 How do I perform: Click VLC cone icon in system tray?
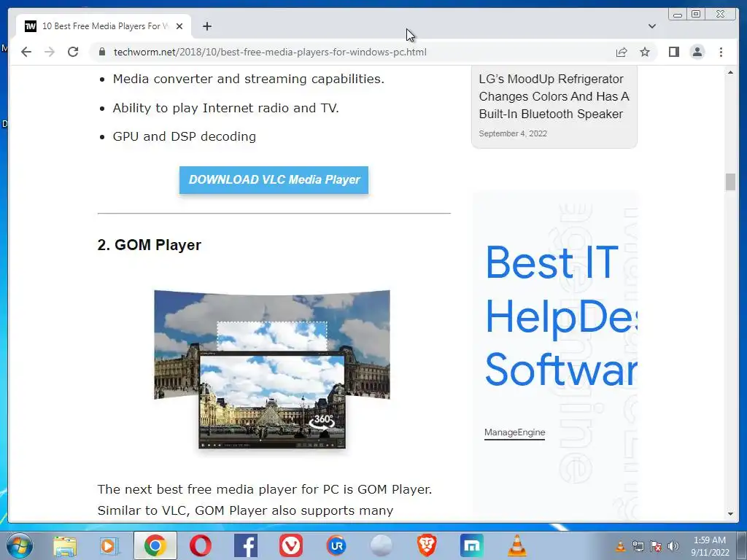tap(620, 545)
